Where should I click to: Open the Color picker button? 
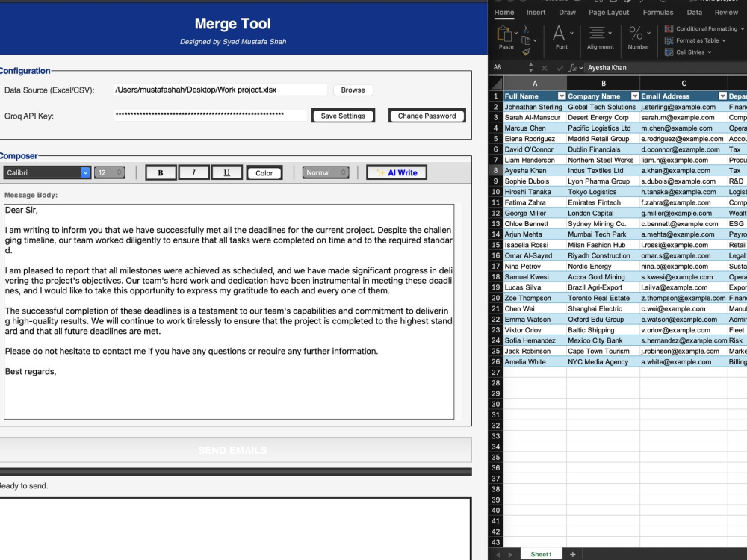(264, 173)
